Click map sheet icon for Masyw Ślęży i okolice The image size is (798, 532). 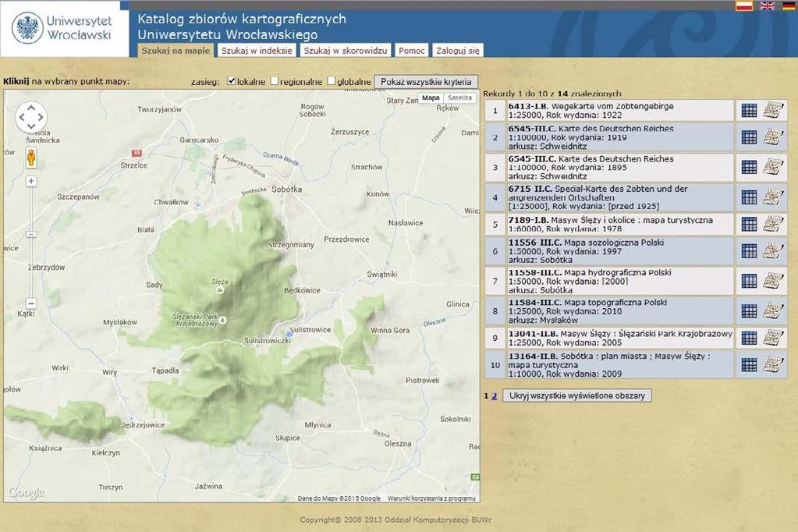click(x=773, y=224)
